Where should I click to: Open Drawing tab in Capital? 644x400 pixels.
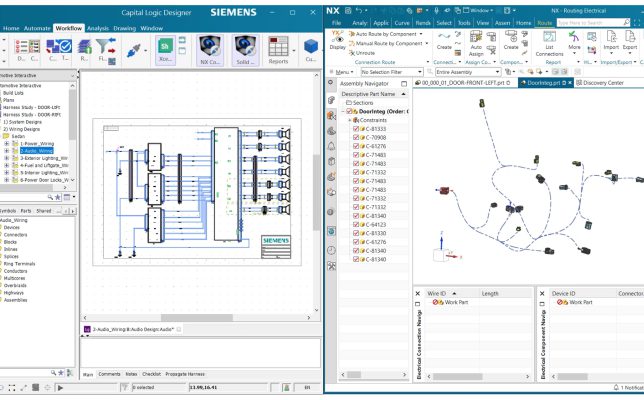pyautogui.click(x=124, y=28)
